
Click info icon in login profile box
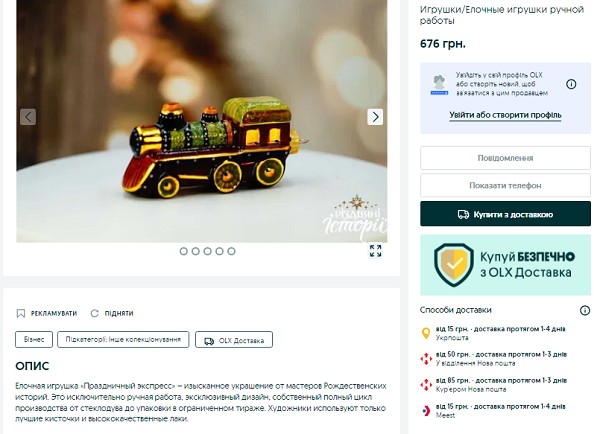[571, 84]
